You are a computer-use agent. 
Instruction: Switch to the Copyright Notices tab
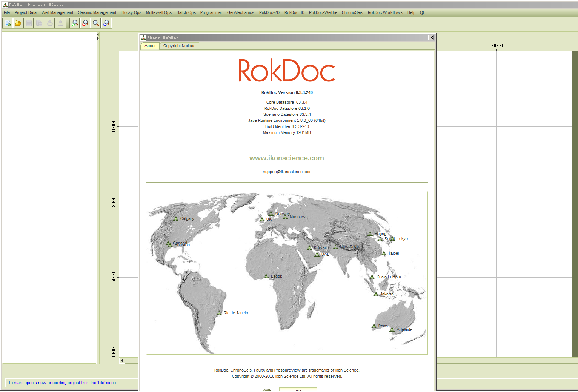pyautogui.click(x=179, y=46)
